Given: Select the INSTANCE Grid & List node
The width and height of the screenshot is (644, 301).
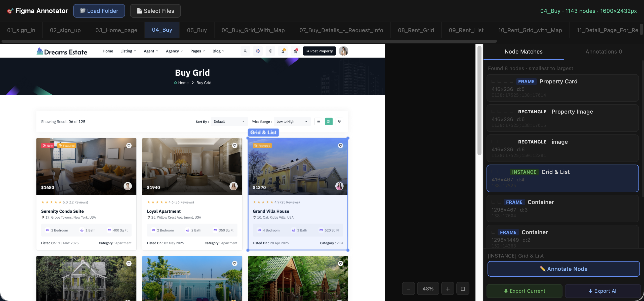Looking at the screenshot, I should tap(563, 178).
